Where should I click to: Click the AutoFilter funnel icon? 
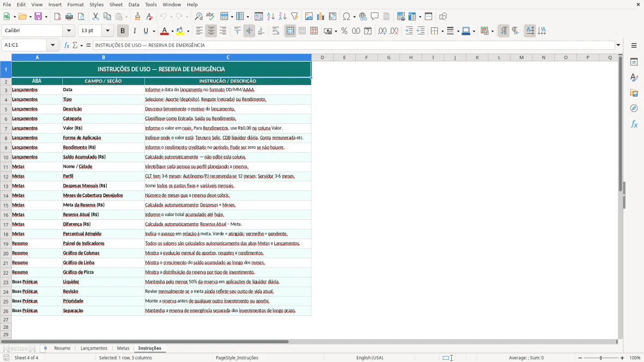295,17
